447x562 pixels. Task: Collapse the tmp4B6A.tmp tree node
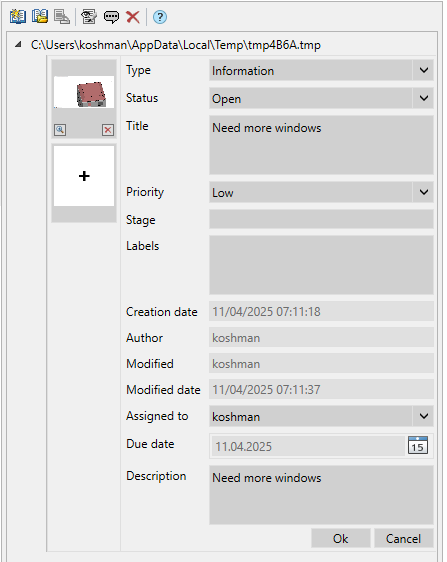pyautogui.click(x=18, y=45)
